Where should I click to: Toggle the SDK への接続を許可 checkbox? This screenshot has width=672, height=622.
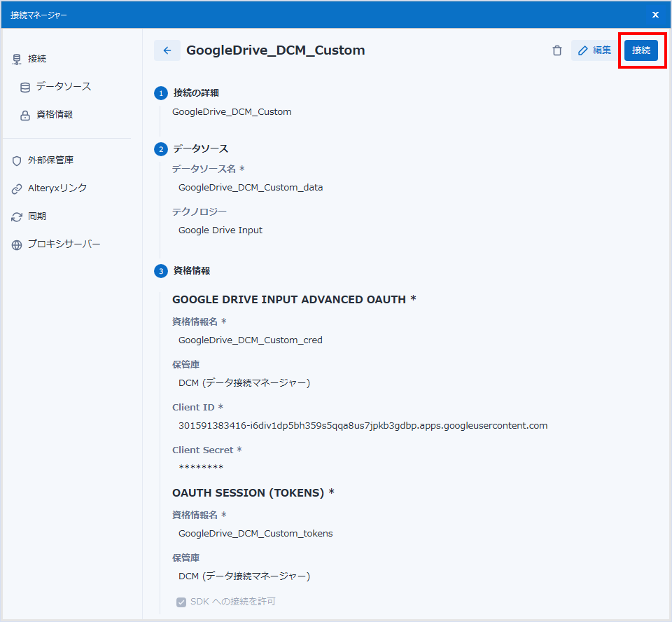181,602
